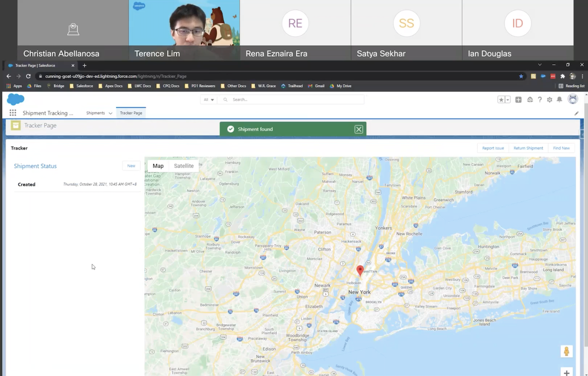The height and width of the screenshot is (376, 588).
Task: Open the Salesforce bookmark folder
Action: pyautogui.click(x=81, y=86)
